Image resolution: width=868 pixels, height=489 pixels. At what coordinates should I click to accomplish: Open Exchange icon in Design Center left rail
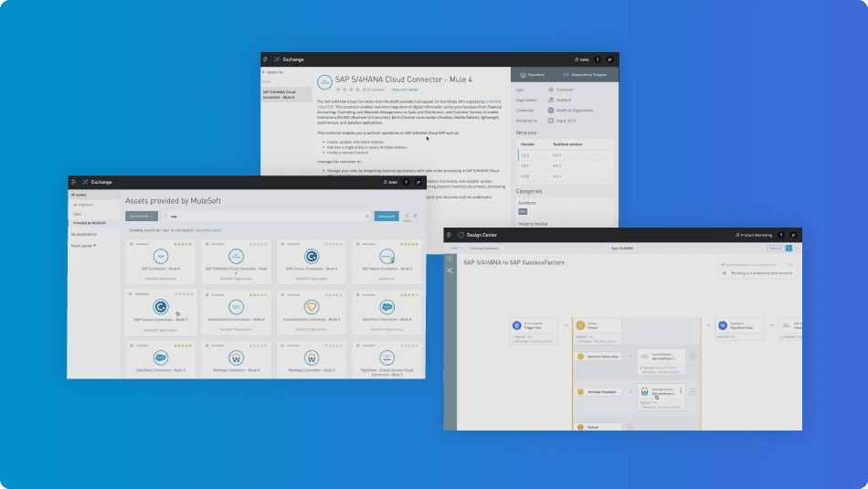click(450, 271)
